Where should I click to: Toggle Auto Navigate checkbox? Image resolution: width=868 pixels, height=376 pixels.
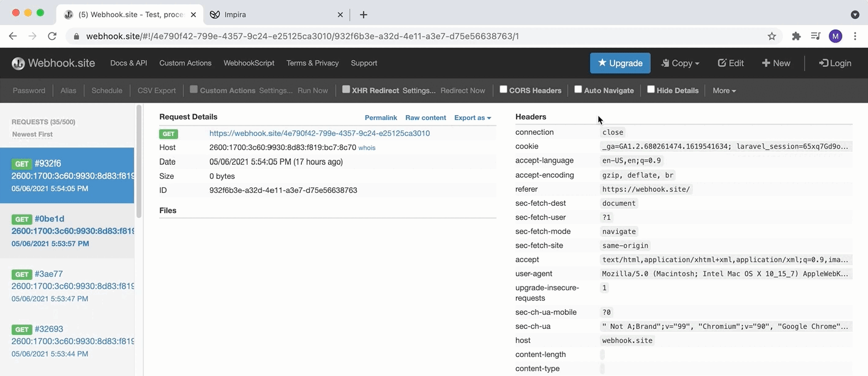point(578,89)
